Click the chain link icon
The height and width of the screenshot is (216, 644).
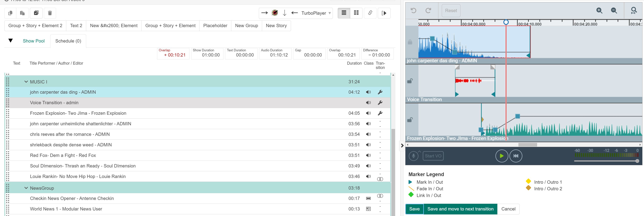[x=370, y=13]
